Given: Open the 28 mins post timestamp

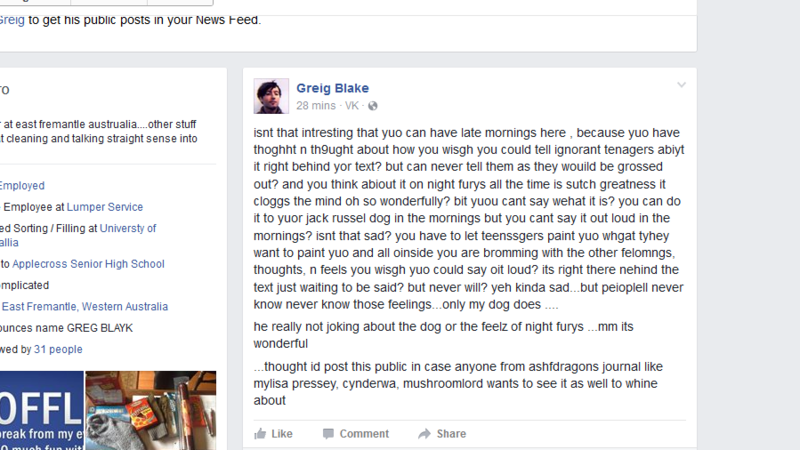Looking at the screenshot, I should [315, 106].
